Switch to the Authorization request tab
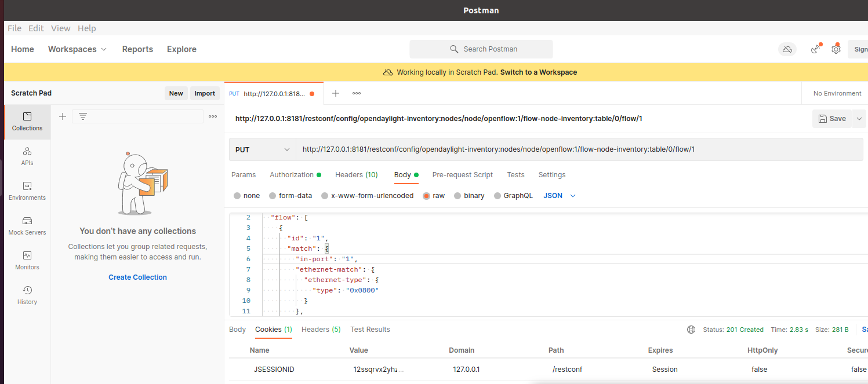The image size is (868, 384). pos(292,175)
